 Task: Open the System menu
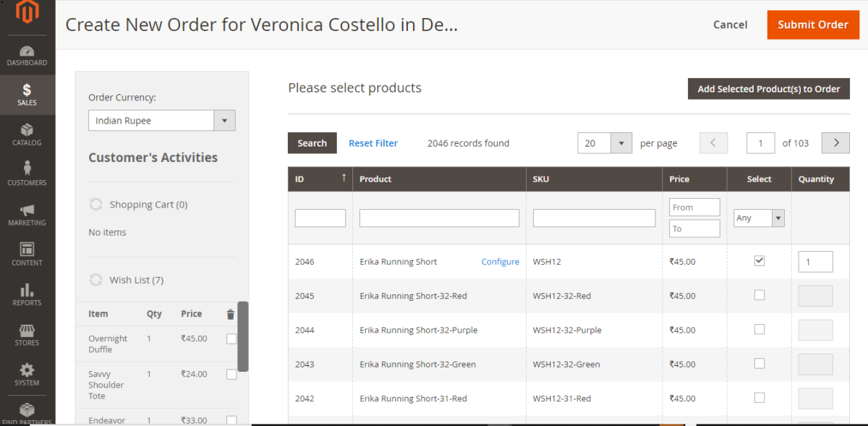click(27, 375)
